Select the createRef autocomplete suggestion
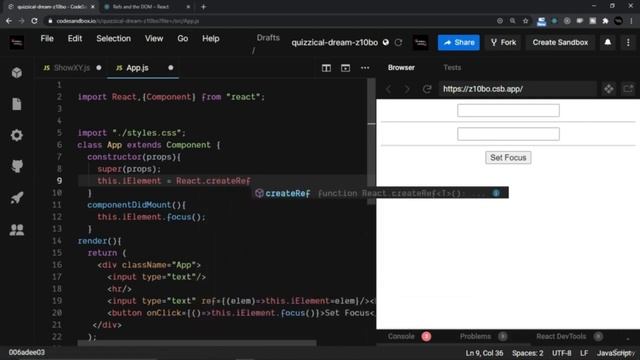Screen dimensions: 640x360 tap(381, 193)
